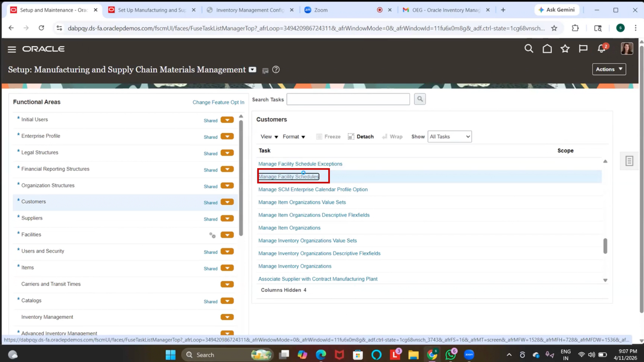Click the functional areas list scrollbar
The width and height of the screenshot is (644, 362).
point(241,178)
